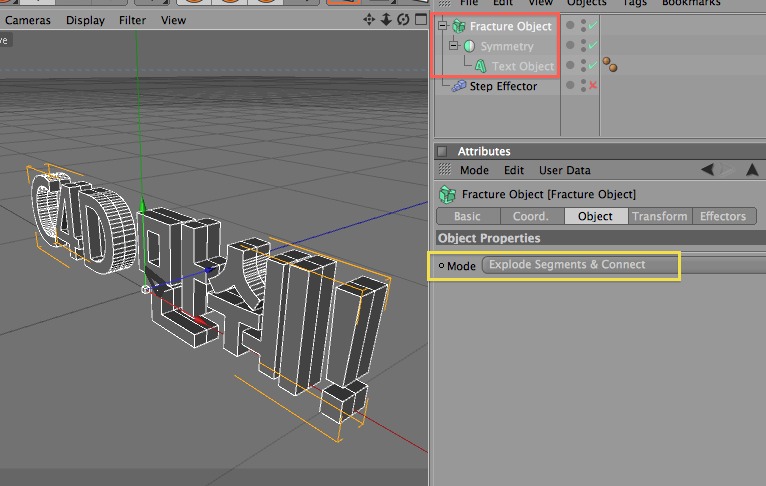Image resolution: width=766 pixels, height=486 pixels.
Task: Click the Fracture Object green icon in Object Manager
Action: pos(458,26)
